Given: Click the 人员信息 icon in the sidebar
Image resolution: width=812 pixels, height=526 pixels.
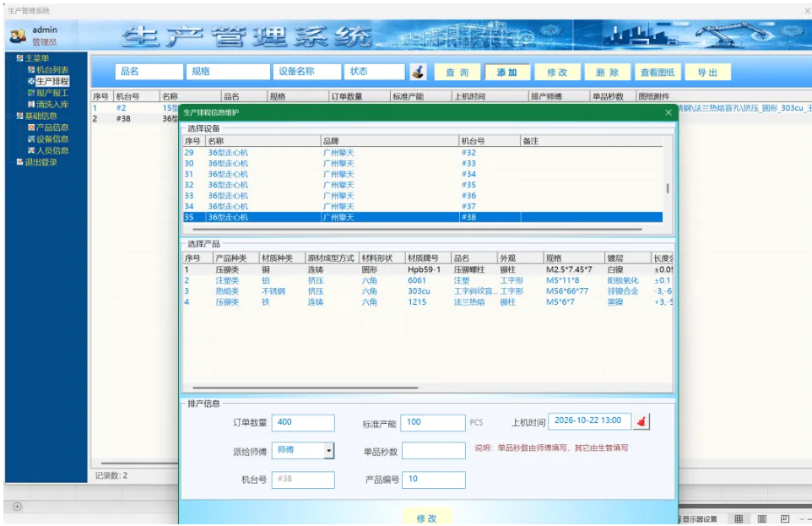Looking at the screenshot, I should 31,150.
